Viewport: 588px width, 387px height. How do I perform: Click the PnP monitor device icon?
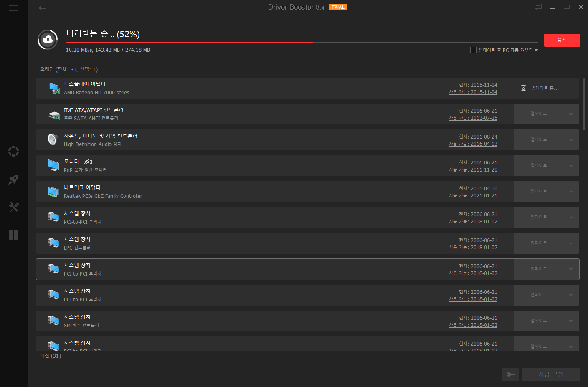(53, 165)
